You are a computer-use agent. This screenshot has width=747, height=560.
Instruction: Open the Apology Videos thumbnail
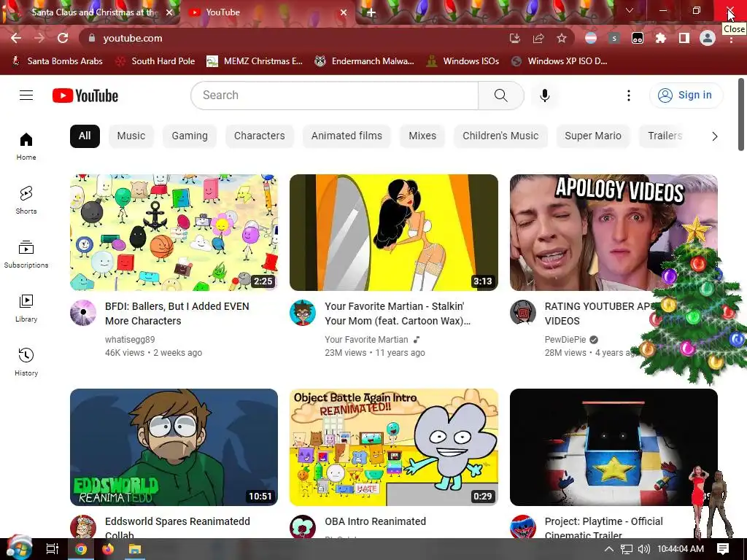click(614, 233)
